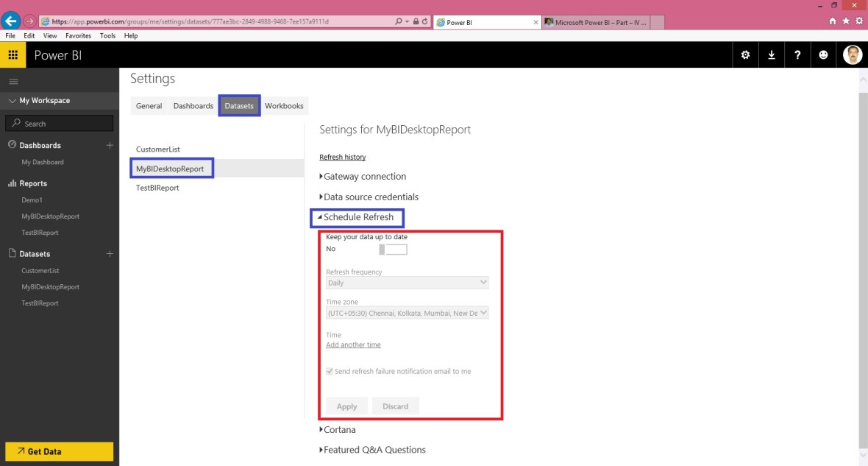868x466 pixels.
Task: Add a new Dashboard using the plus icon
Action: pos(110,145)
